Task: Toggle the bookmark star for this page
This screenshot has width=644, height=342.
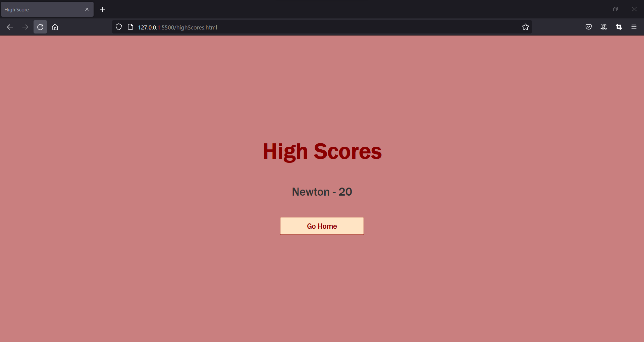Action: click(525, 27)
